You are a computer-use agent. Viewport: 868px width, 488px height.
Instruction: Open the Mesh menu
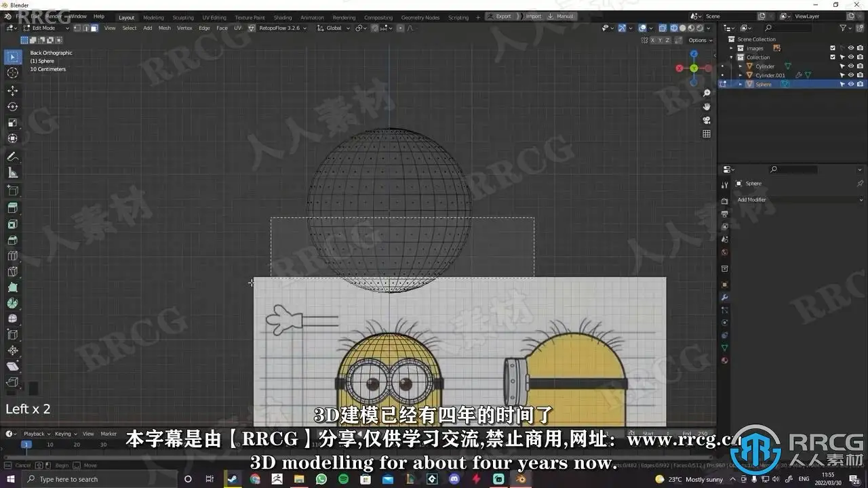(165, 28)
